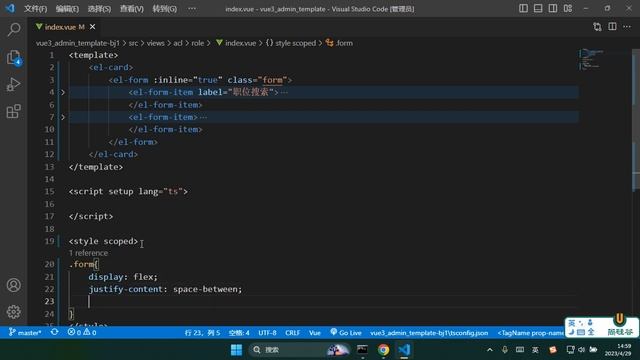
Task: Click microphone icon in system tray
Action: coord(505,350)
